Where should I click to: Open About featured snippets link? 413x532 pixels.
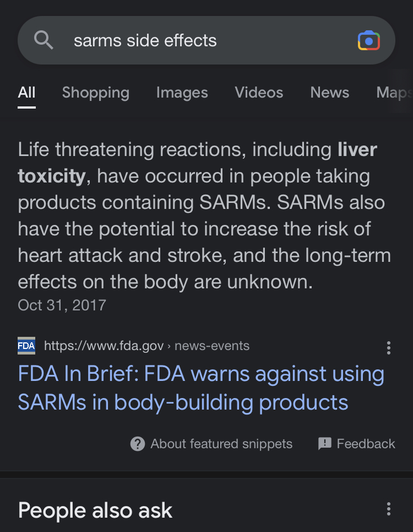[x=221, y=444]
